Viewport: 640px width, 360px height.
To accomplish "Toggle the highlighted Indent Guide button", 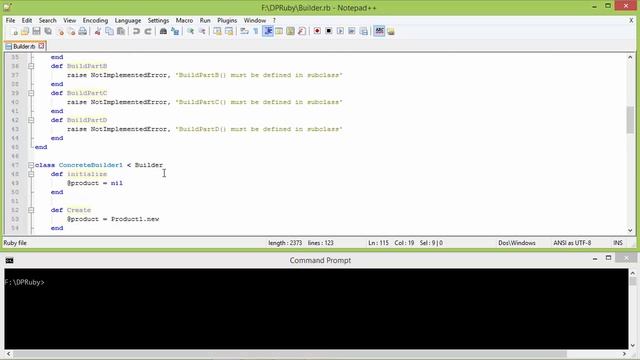I will (268, 31).
